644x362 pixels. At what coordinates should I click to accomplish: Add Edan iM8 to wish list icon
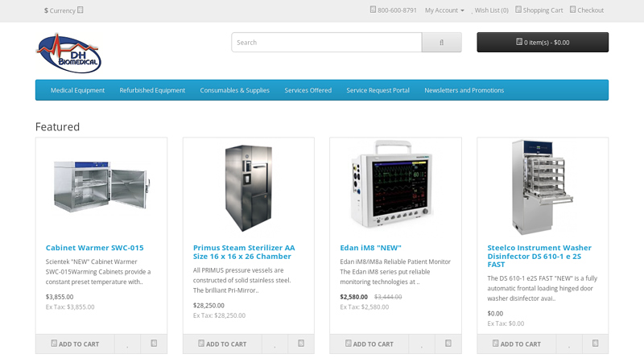(x=422, y=344)
